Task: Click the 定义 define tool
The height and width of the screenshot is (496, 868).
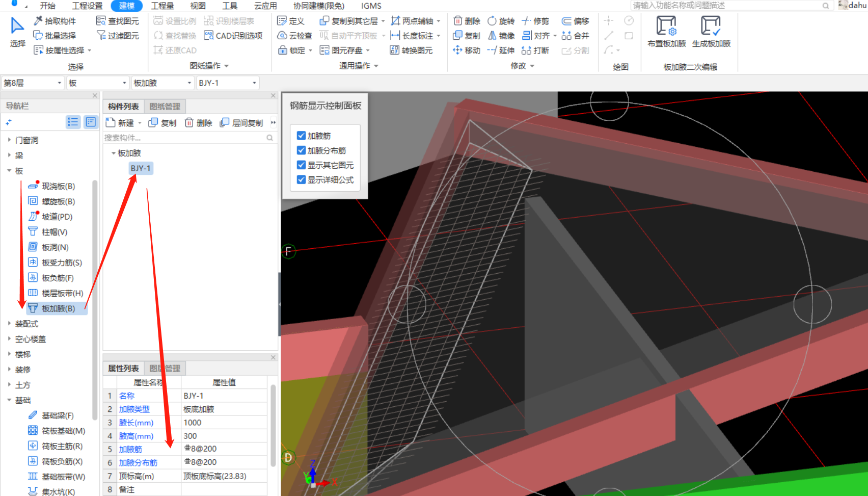Action: pos(290,21)
